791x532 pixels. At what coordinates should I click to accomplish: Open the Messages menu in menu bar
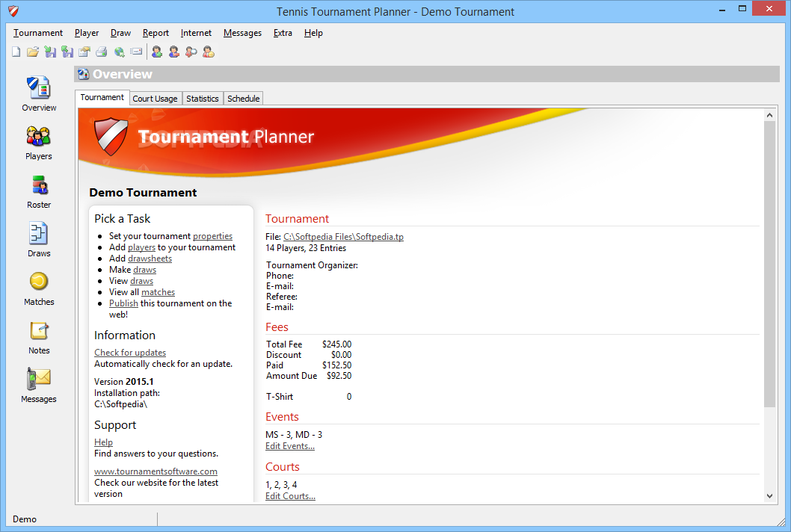[243, 33]
